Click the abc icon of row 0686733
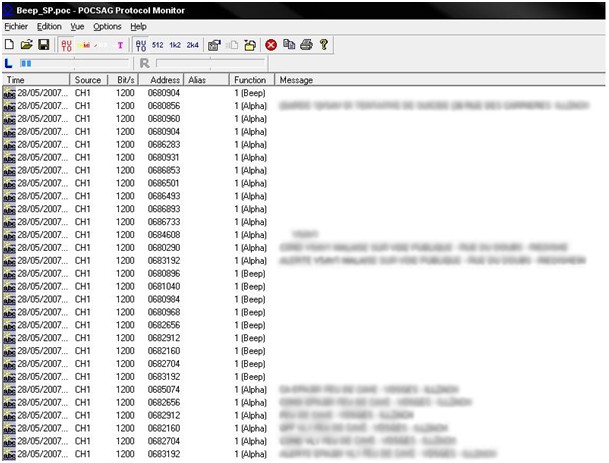The image size is (609, 463). pos(9,222)
